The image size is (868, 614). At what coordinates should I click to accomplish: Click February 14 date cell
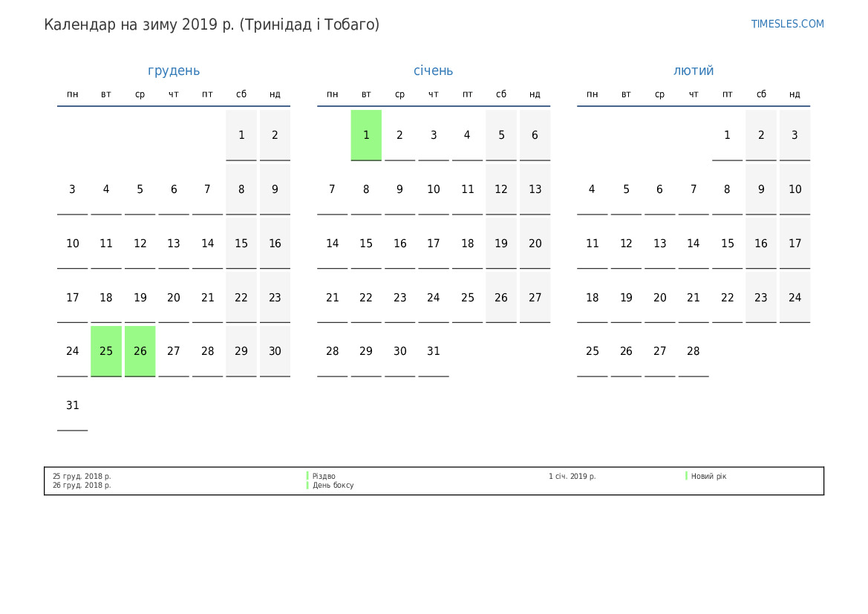(694, 244)
